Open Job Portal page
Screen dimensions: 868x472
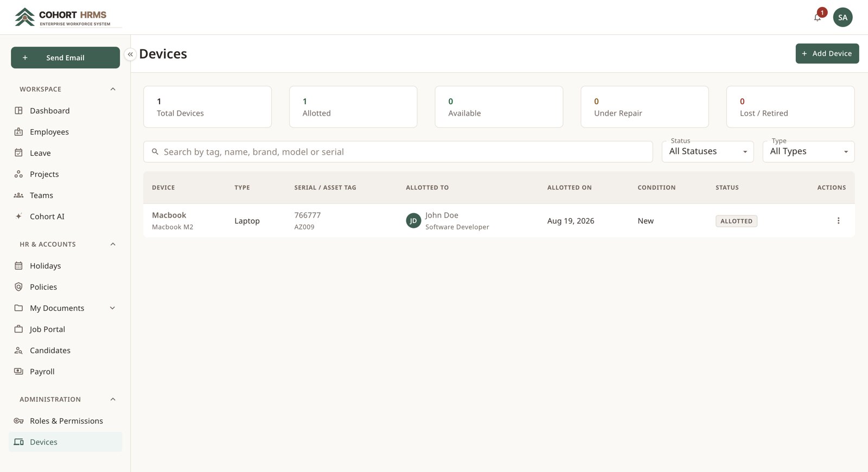[x=65, y=329]
